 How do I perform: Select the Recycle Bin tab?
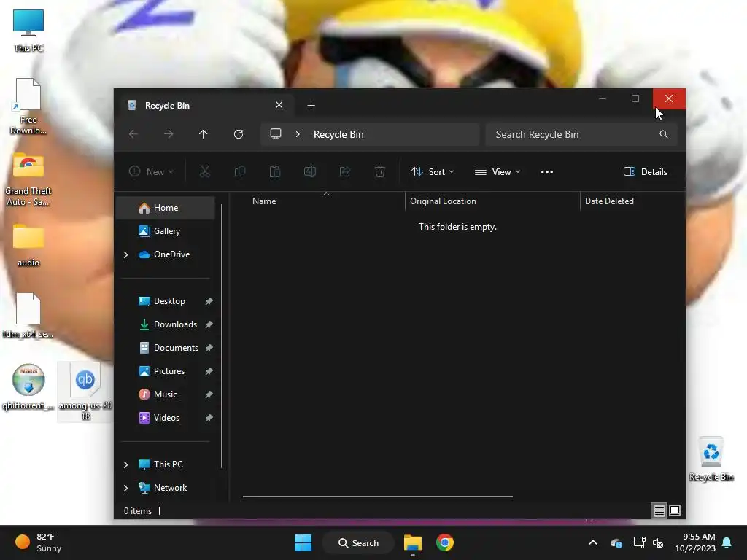[206, 106]
